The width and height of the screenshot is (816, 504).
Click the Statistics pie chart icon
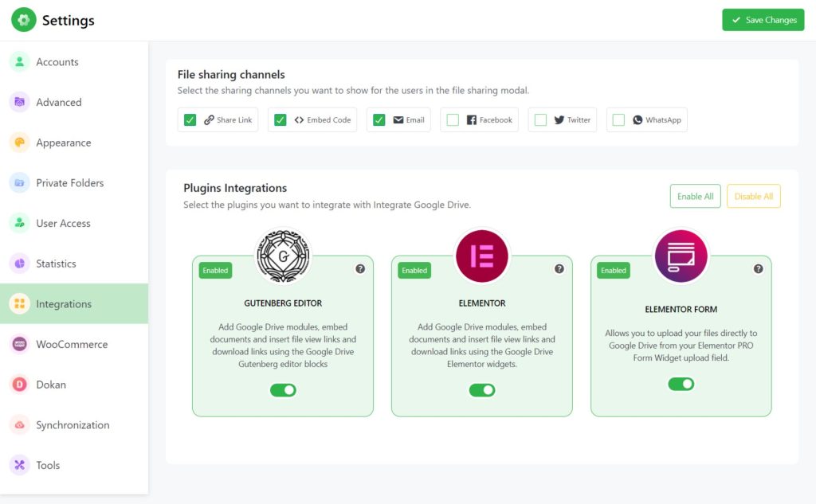click(20, 264)
